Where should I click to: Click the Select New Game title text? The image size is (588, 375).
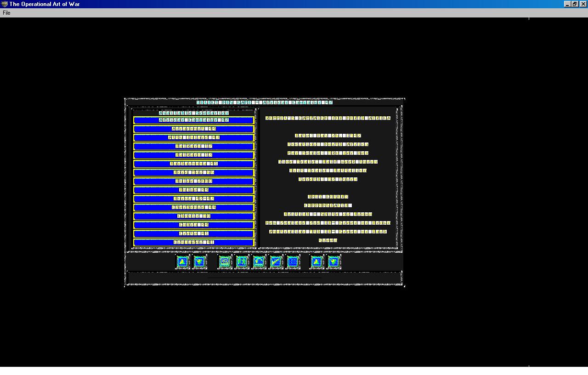pyautogui.click(x=265, y=102)
